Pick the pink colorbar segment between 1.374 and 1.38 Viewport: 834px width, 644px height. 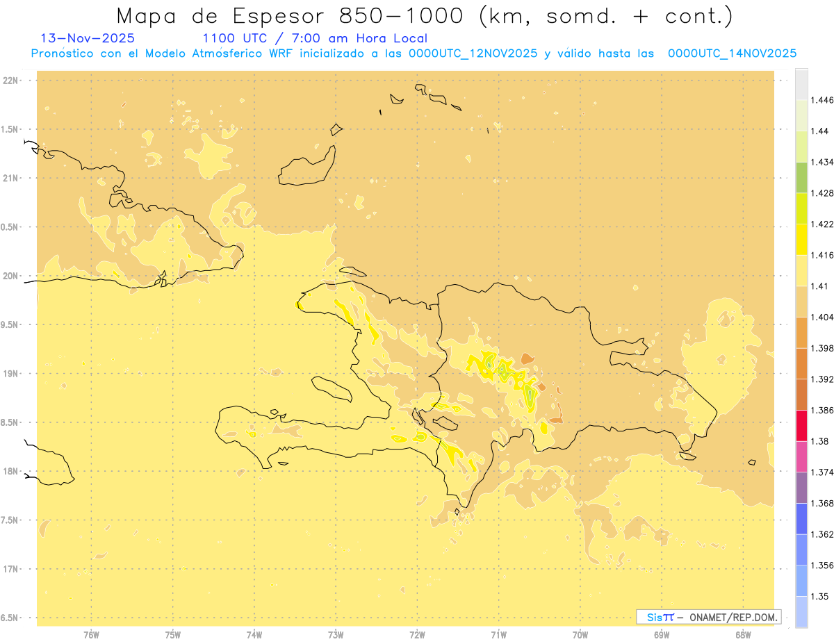pos(801,456)
